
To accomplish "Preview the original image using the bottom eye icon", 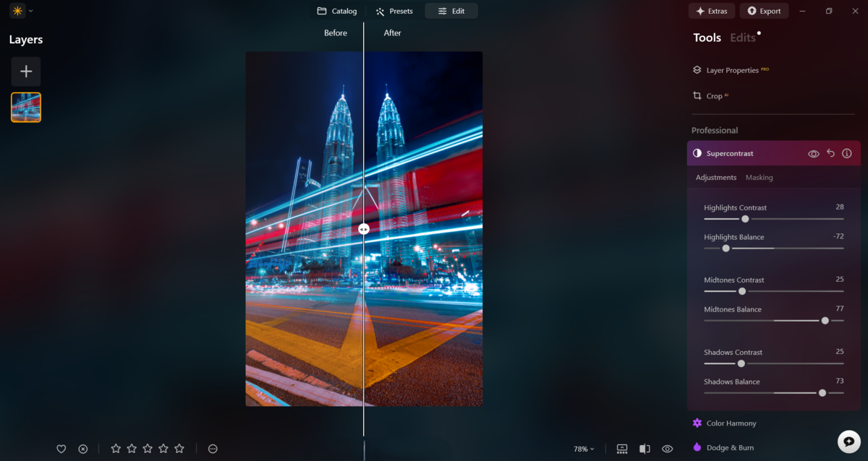I will pyautogui.click(x=666, y=449).
